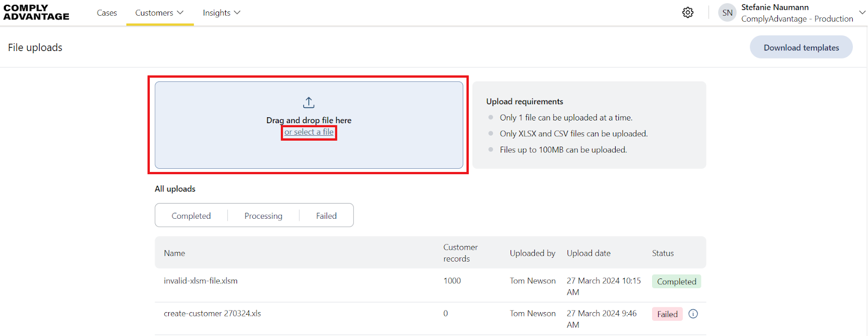Click the drag and drop file area
The image size is (868, 336).
click(309, 125)
